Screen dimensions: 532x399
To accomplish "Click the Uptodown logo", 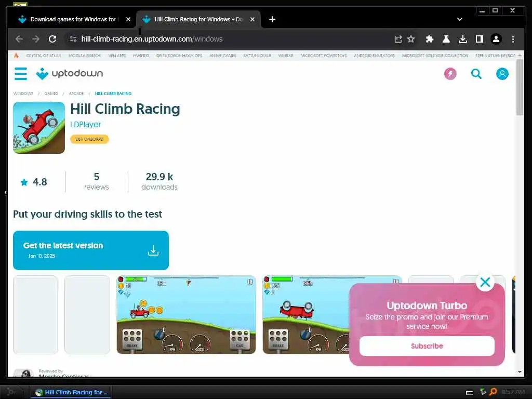I will click(x=70, y=74).
